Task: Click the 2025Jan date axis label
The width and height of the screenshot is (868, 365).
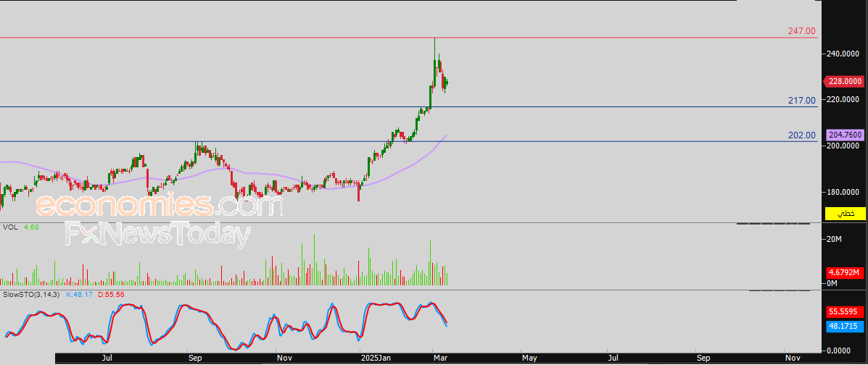Action: 376,358
